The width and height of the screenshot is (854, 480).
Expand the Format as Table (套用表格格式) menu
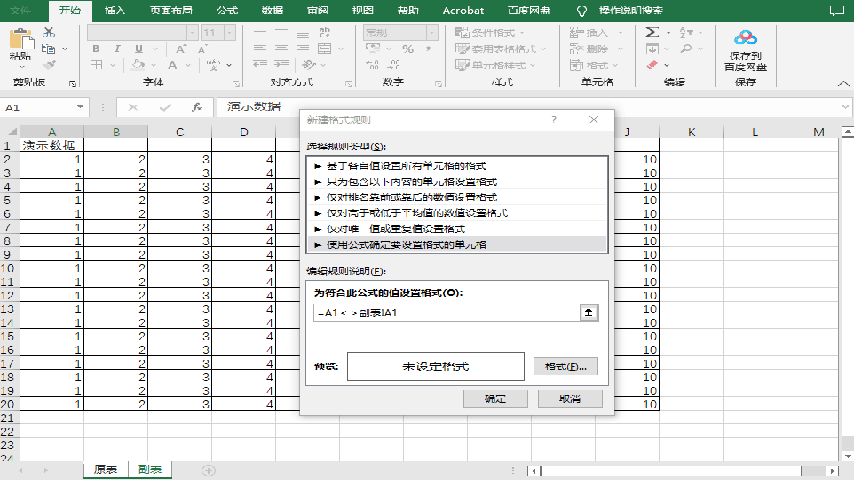tap(500, 49)
